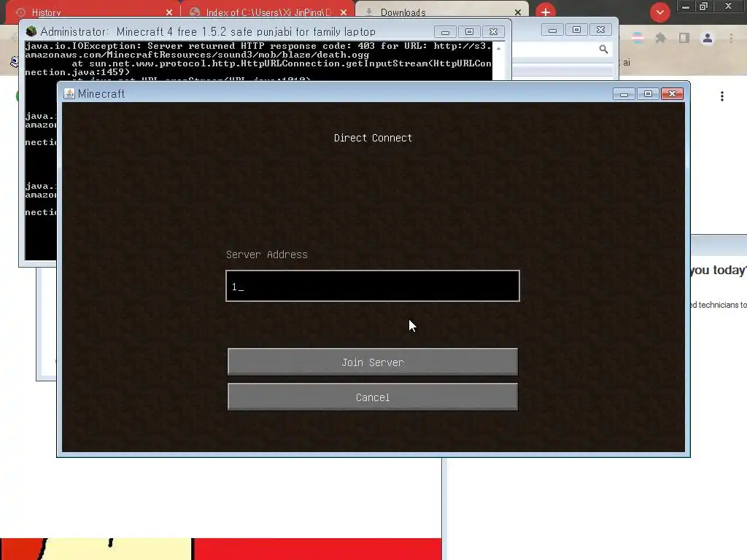This screenshot has height=560, width=747.
Task: Click the Server Address label
Action: [266, 254]
